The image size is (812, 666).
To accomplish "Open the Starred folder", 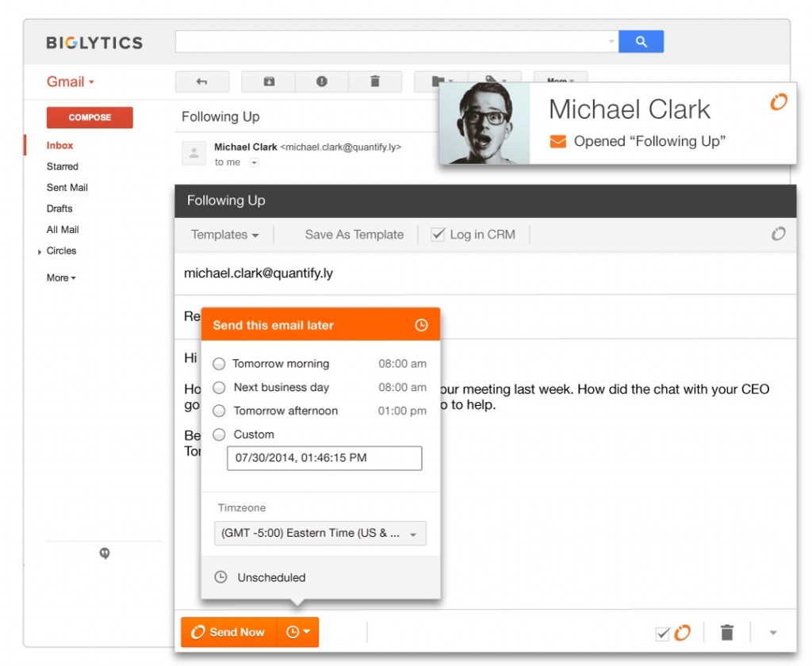I will [63, 166].
